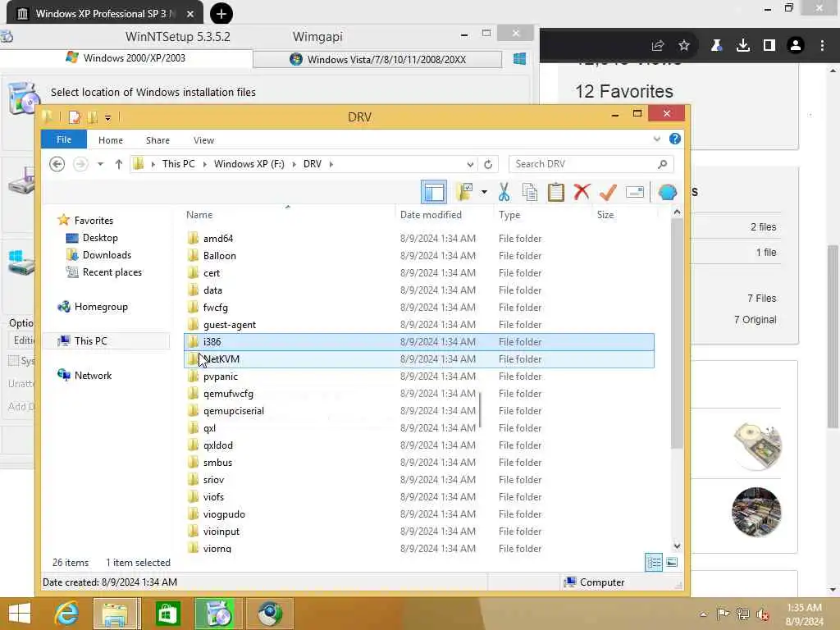Screen dimensions: 840x630
Task: Click Windows logo icon in WinNTSetup
Action: click(519, 58)
